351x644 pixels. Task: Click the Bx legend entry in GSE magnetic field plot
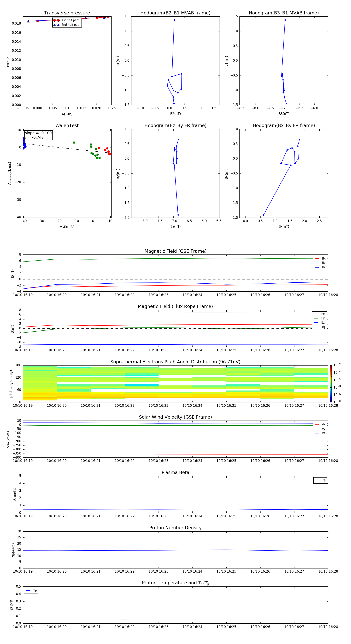(320, 259)
